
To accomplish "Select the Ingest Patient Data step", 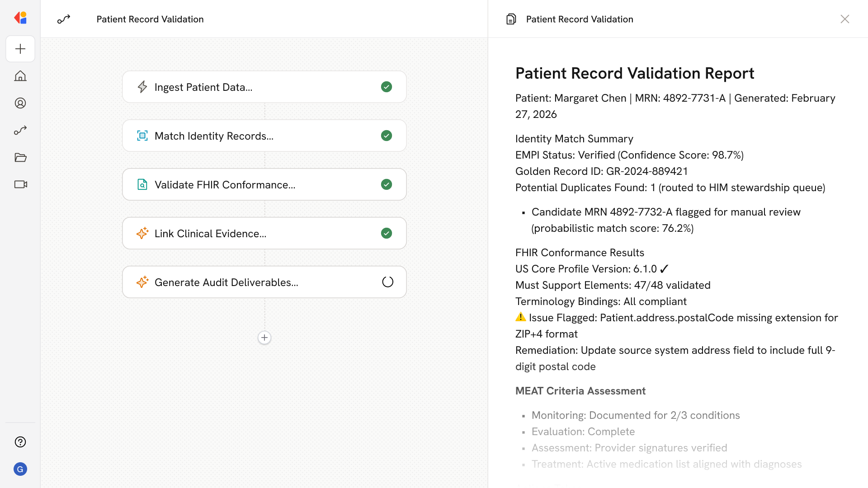I will coord(264,87).
